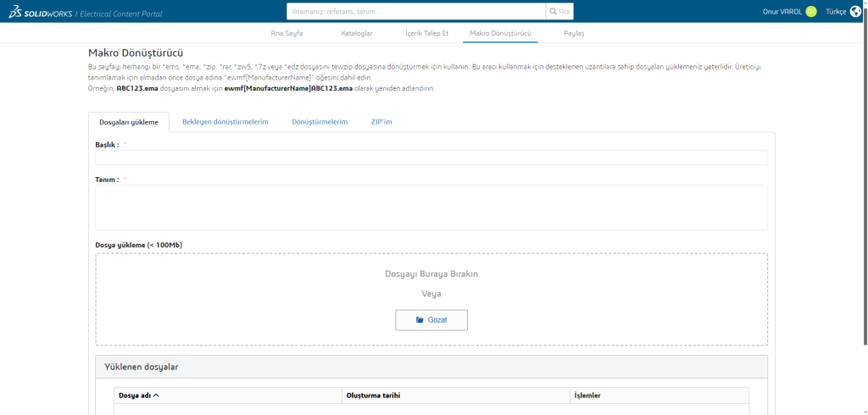The height and width of the screenshot is (415, 868).
Task: Switch to the Bekleyen dönüştürmelerim tab
Action: 225,122
